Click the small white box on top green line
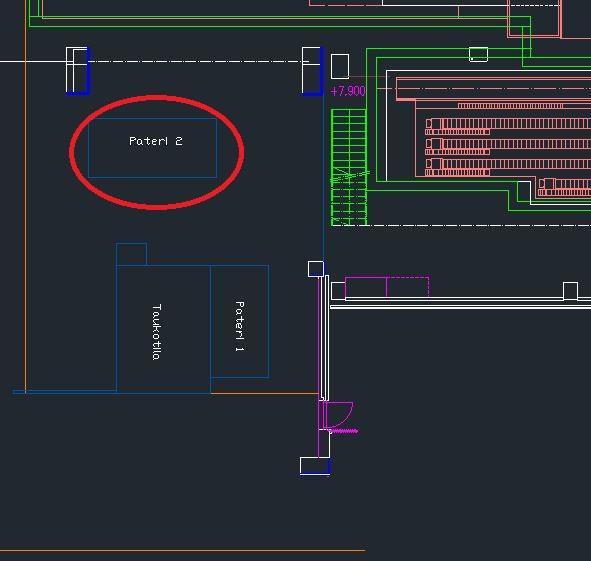Image resolution: width=591 pixels, height=561 pixels. pos(478,54)
